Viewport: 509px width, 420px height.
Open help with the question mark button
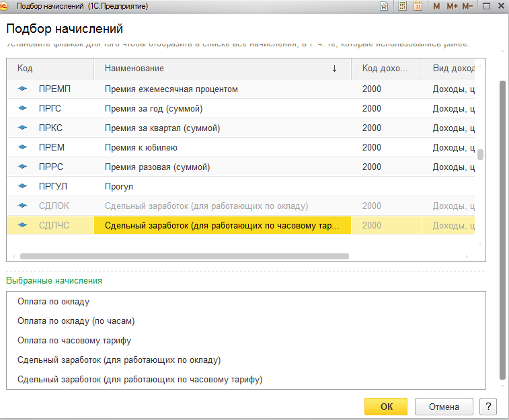click(x=487, y=407)
